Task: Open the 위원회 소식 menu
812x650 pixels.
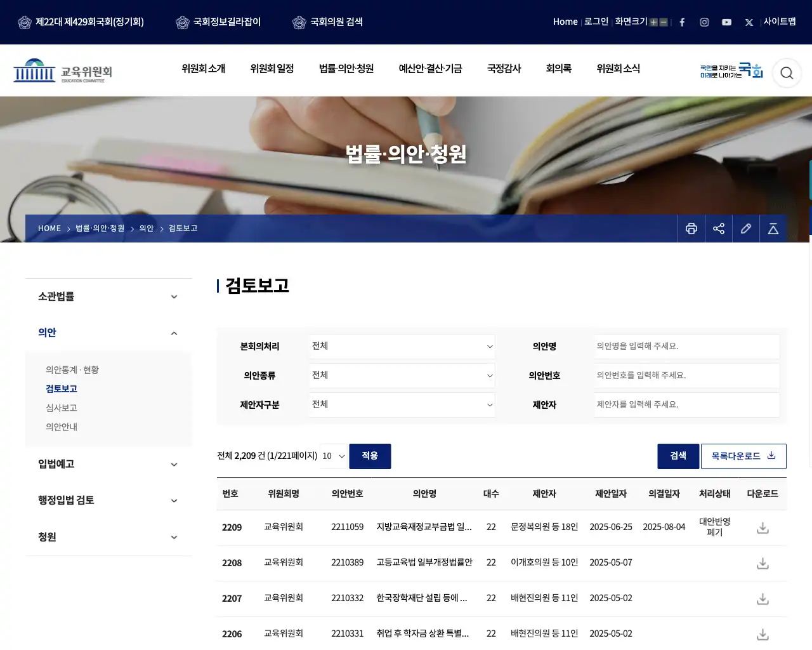Action: pyautogui.click(x=618, y=69)
